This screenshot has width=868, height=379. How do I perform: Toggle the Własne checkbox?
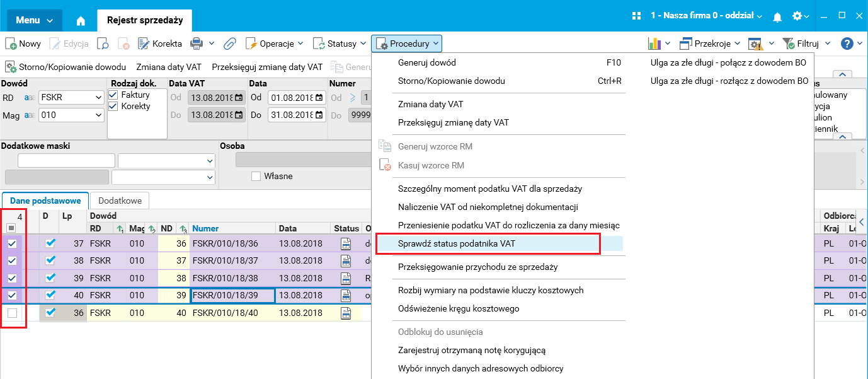[x=256, y=176]
